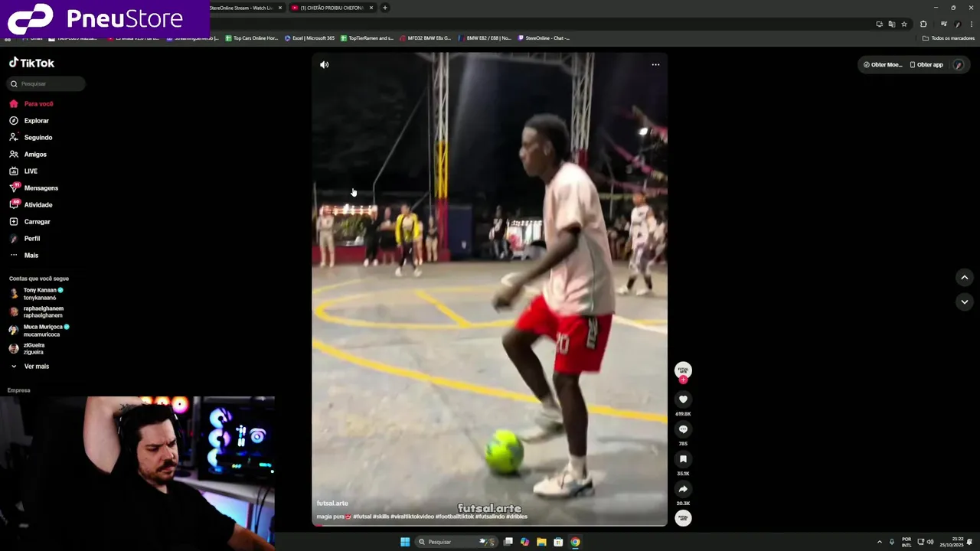Open TopTierRamen bookmark
This screenshot has width=980, height=551.
367,37
